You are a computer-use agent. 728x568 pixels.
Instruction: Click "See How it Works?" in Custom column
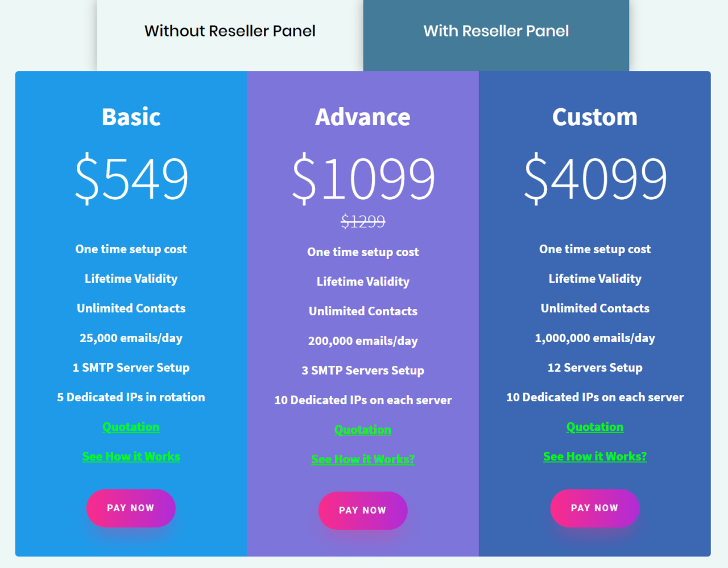coord(595,456)
